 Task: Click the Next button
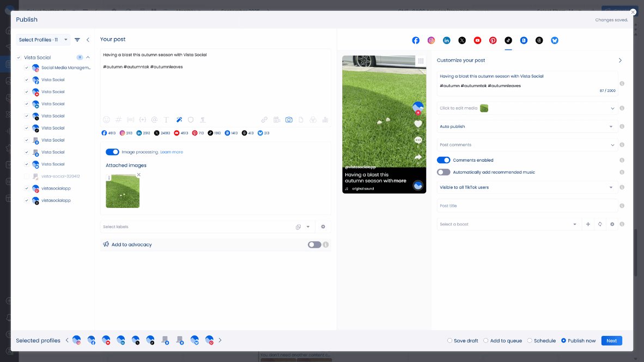pos(611,340)
